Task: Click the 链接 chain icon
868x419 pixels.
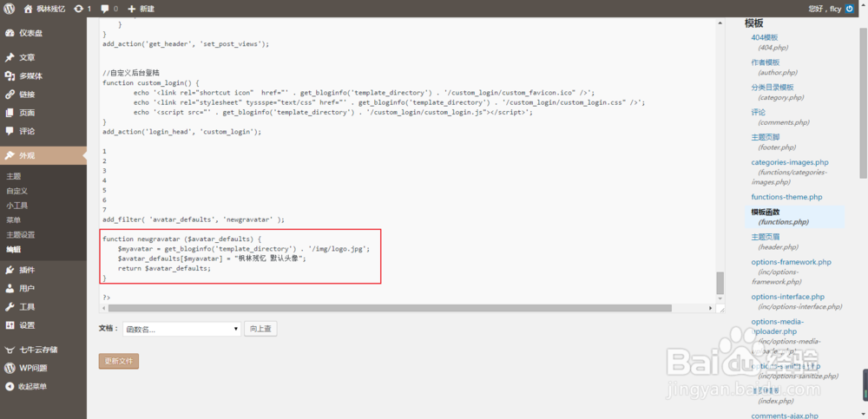Action: click(10, 95)
